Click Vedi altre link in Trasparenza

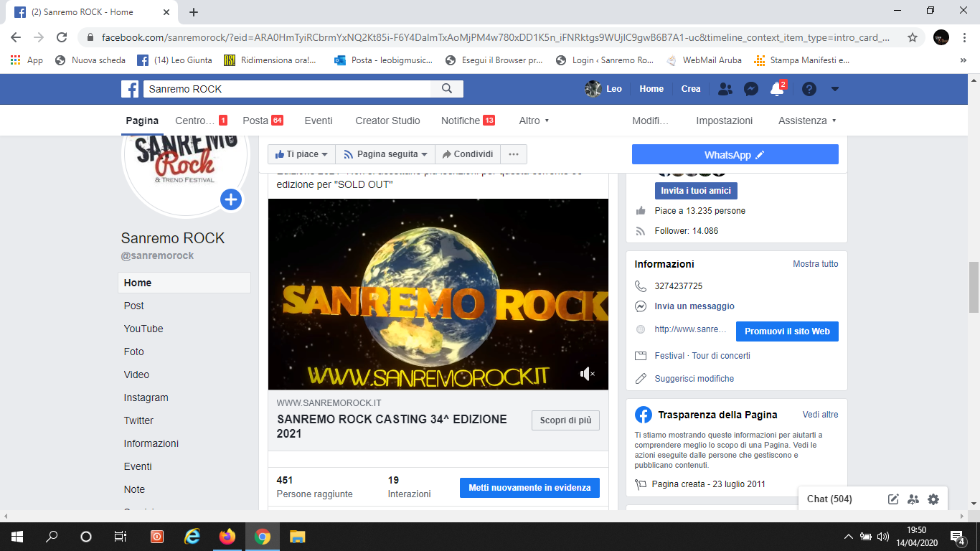(820, 415)
